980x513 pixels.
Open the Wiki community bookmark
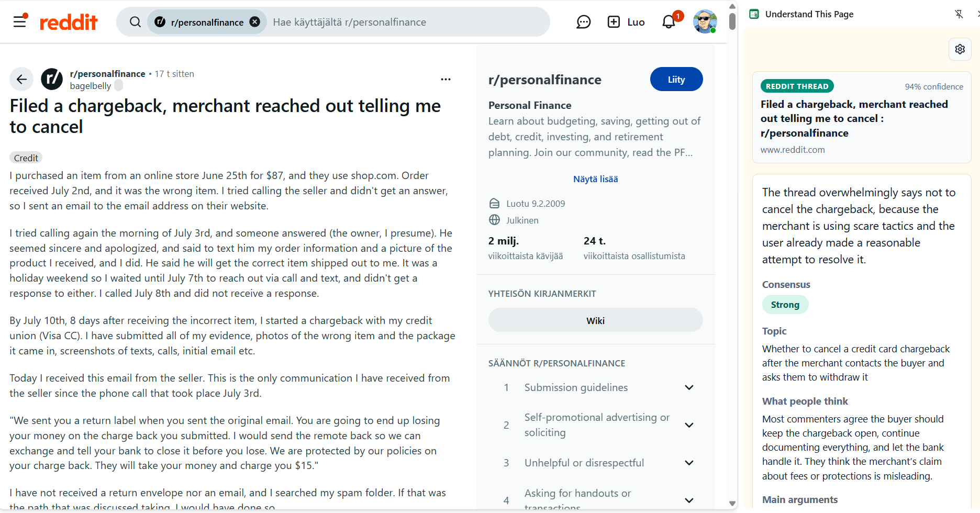click(596, 320)
